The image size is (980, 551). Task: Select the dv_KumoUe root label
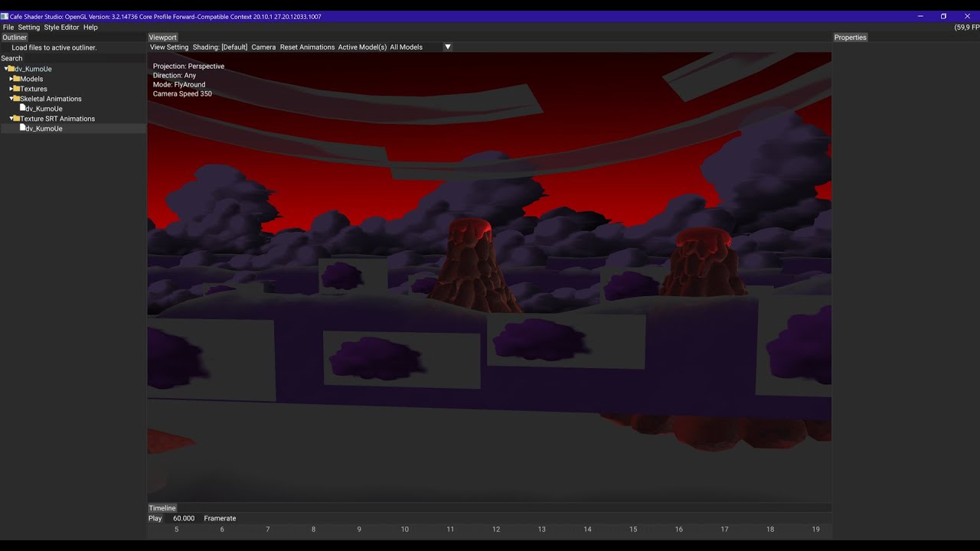click(34, 69)
